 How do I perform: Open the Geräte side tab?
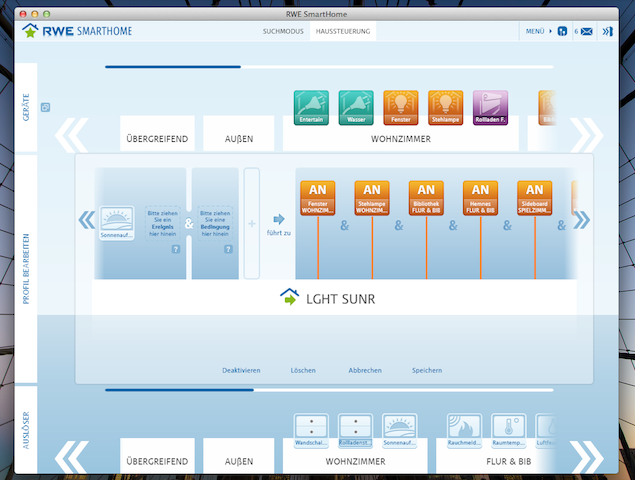pos(26,107)
